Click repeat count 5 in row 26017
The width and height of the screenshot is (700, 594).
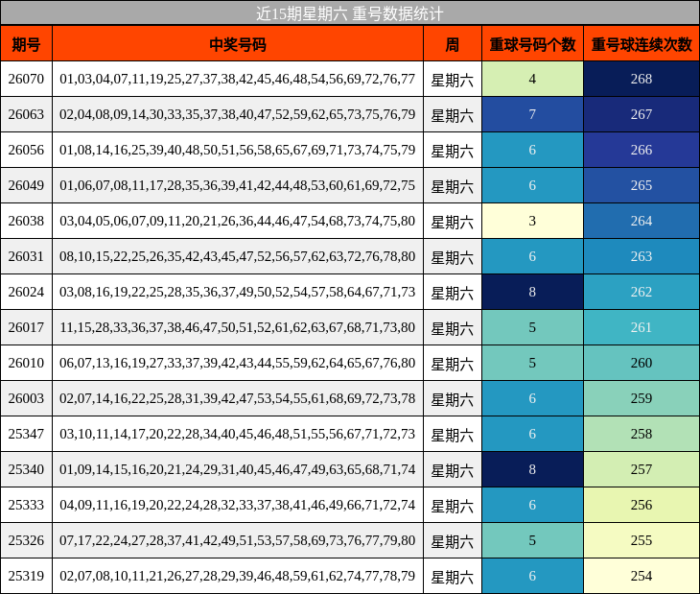coord(532,327)
